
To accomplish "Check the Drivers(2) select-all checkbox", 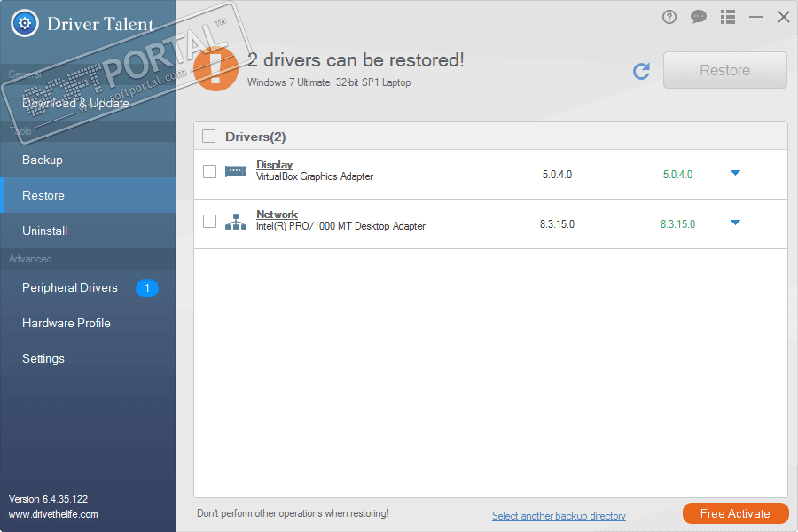I will pyautogui.click(x=208, y=137).
